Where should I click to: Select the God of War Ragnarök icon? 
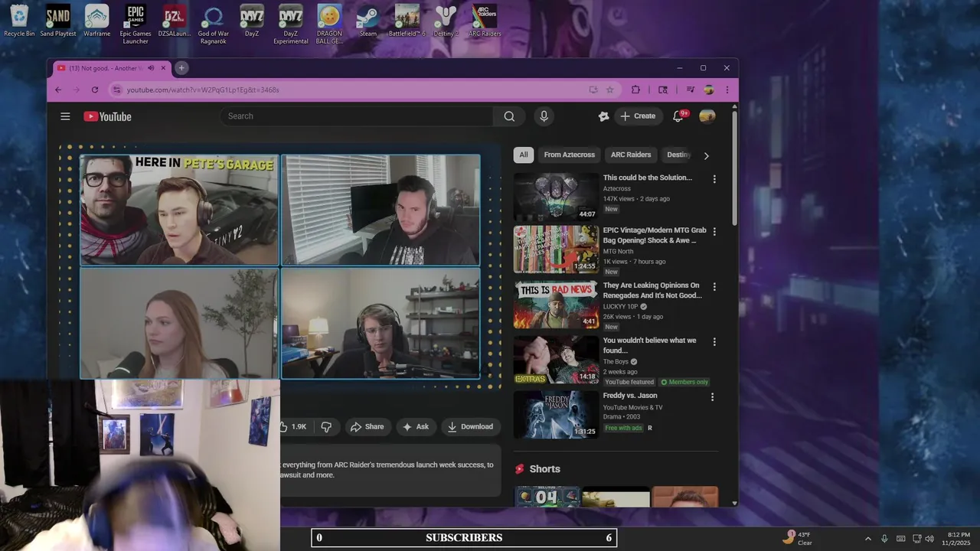coord(213,24)
